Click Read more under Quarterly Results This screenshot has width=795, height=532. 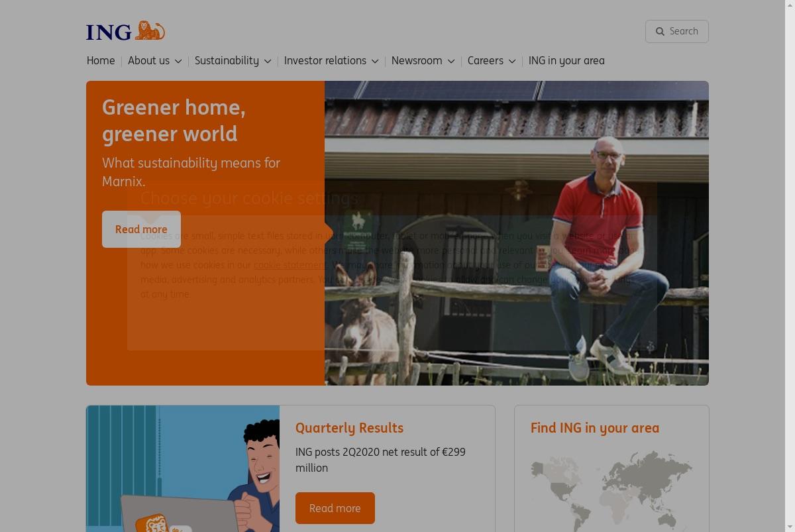pos(335,508)
